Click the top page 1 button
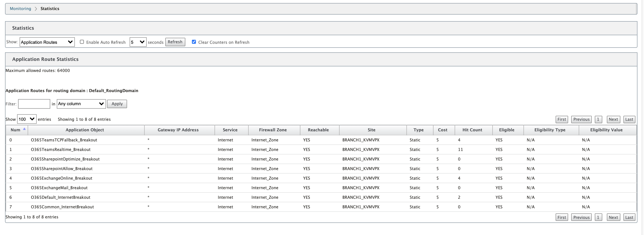This screenshot has height=235, width=644. click(598, 120)
